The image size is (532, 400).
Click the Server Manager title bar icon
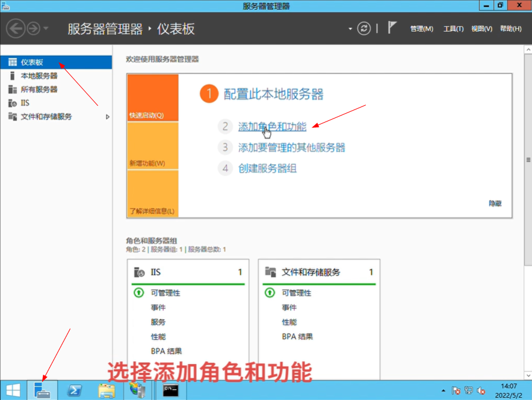coord(5,6)
